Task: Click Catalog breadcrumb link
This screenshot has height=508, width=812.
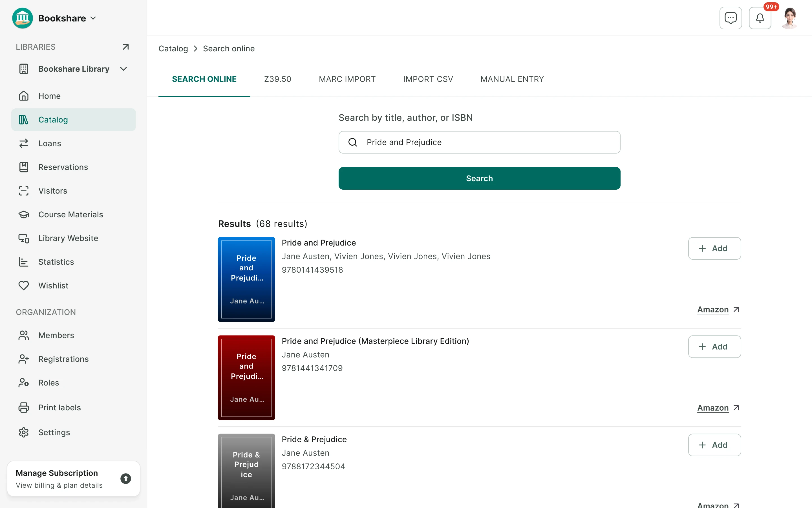Action: tap(173, 48)
